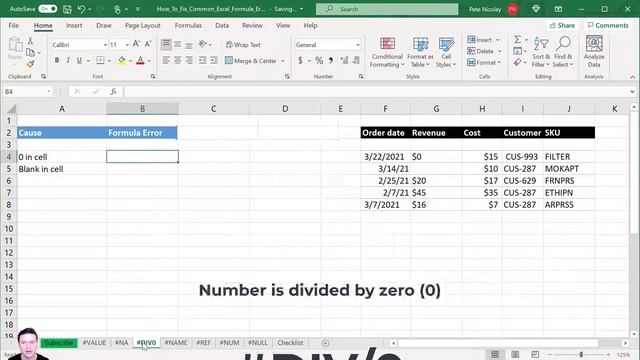Viewport: 640px width, 360px height.
Task: Open the File menu
Action: point(13,25)
